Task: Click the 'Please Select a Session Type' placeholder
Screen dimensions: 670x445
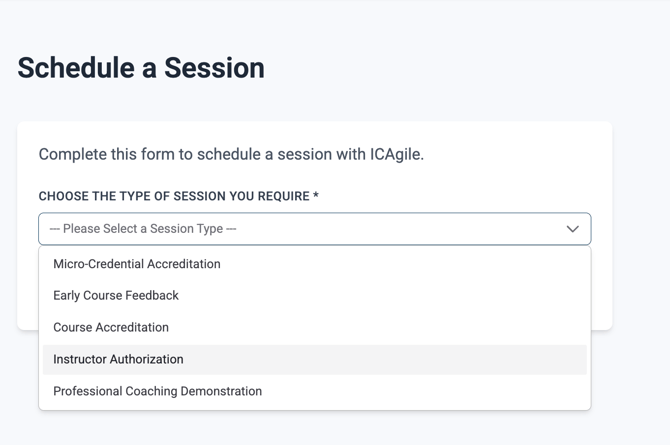Action: tap(143, 229)
